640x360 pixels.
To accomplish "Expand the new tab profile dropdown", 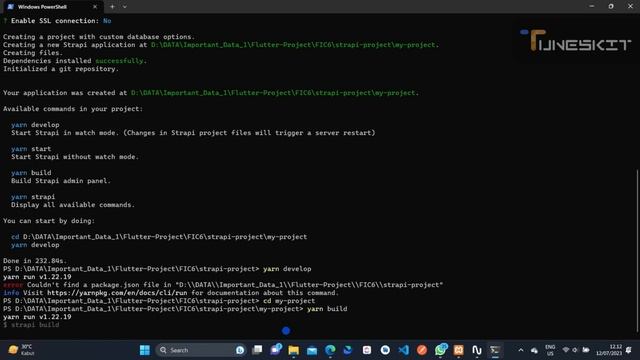I will [x=124, y=7].
